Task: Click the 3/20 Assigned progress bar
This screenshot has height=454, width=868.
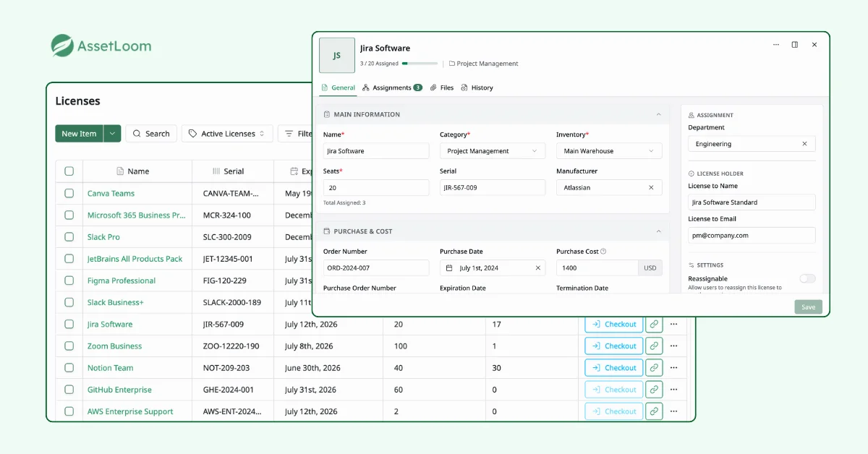Action: point(420,64)
